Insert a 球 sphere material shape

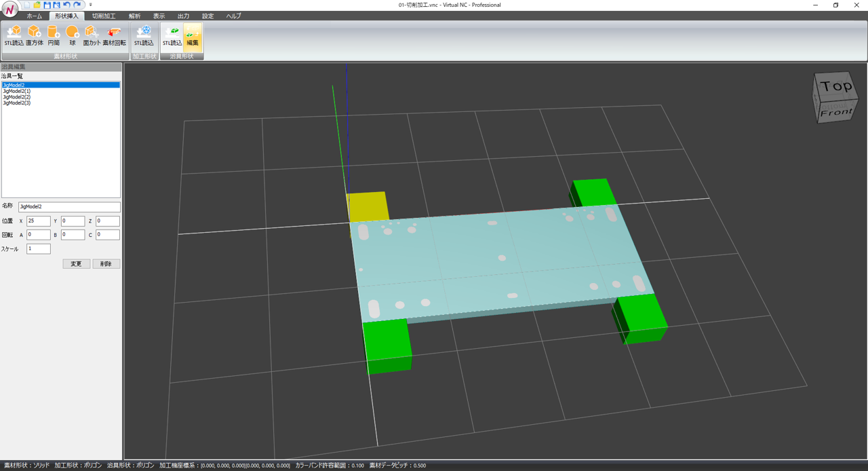73,36
